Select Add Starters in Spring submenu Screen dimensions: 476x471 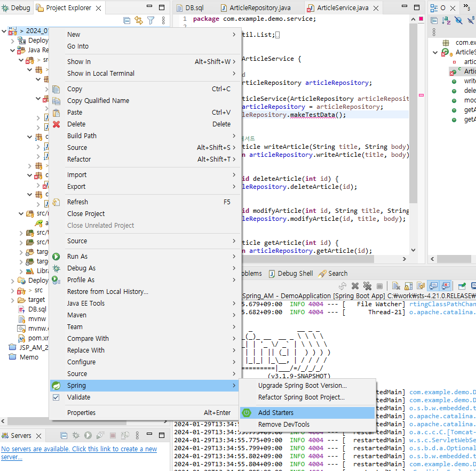click(x=307, y=413)
